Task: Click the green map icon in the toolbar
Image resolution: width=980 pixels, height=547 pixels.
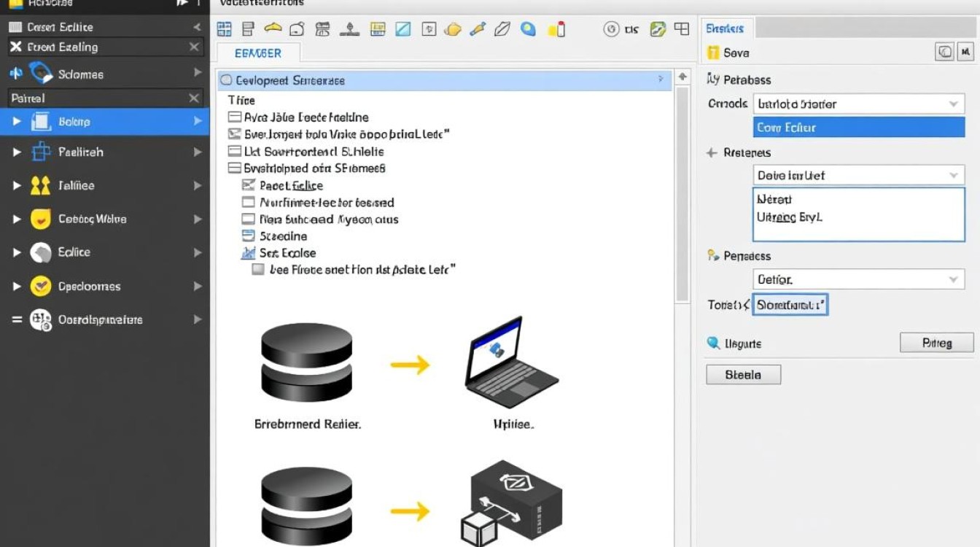Action: pos(658,29)
